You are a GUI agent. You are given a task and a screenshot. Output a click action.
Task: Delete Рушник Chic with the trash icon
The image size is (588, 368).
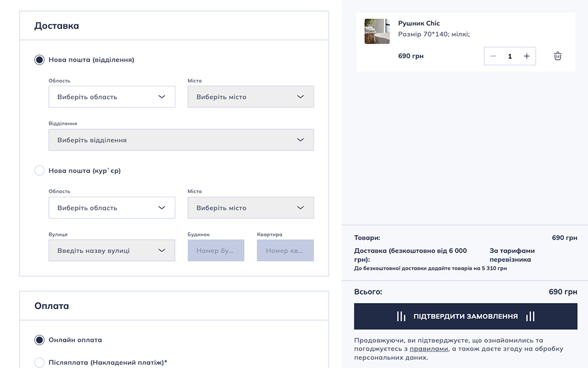point(557,56)
